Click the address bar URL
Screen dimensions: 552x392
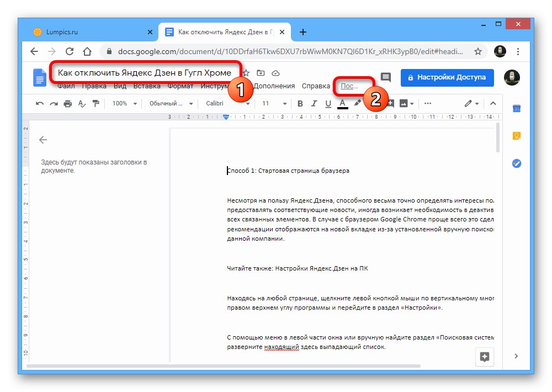tap(290, 51)
